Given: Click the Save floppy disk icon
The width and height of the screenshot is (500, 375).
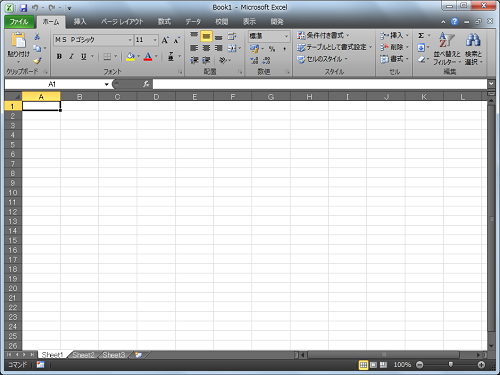Looking at the screenshot, I should [x=23, y=8].
